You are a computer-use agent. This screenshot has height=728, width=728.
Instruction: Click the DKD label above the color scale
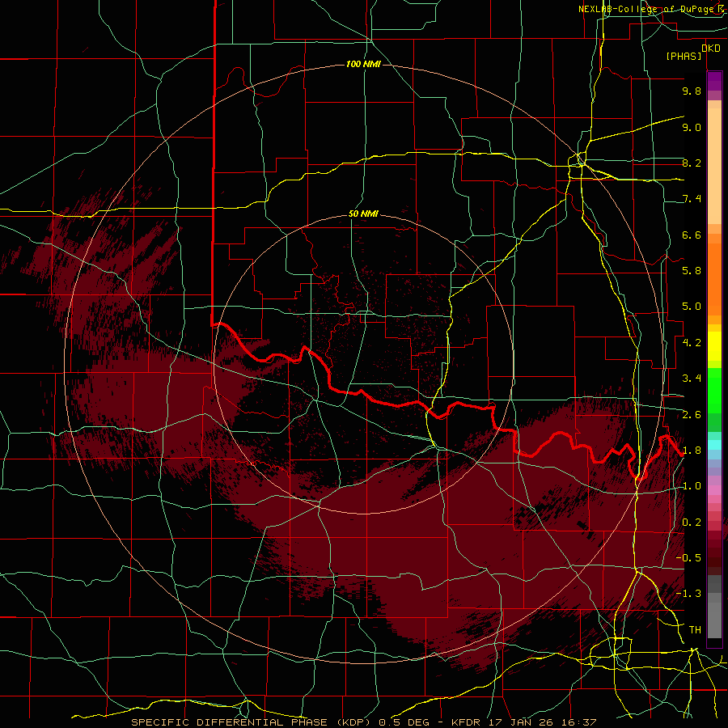tap(711, 49)
